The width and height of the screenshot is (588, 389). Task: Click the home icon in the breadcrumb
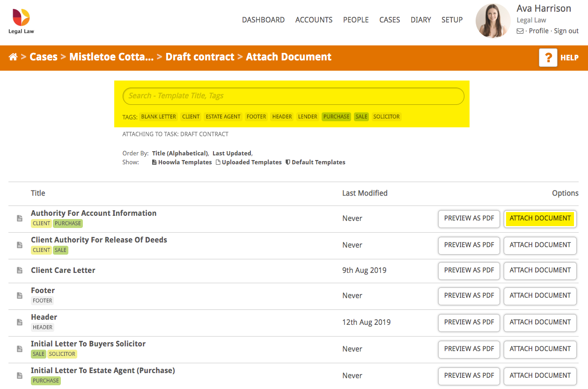[13, 56]
